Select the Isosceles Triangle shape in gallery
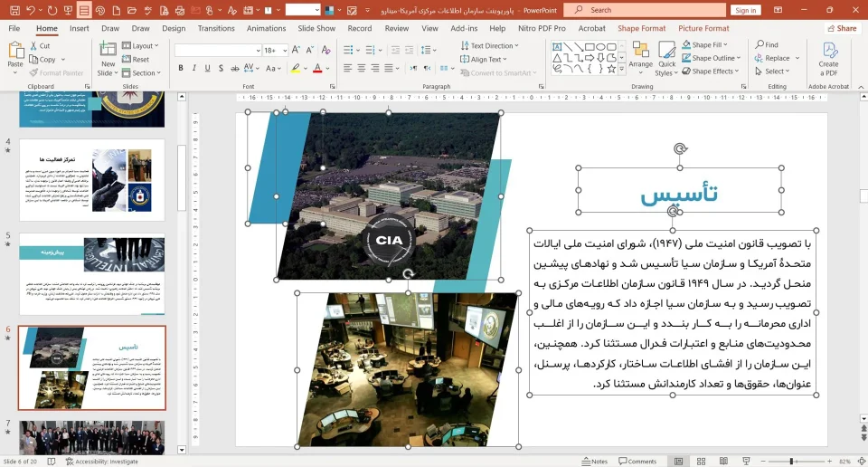This screenshot has height=467, width=868. point(557,58)
